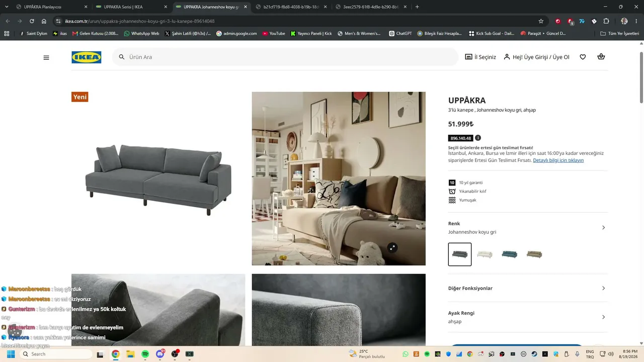
Task: Switch to UPPÅKRA Planlayıcısı tab
Action: point(48,7)
